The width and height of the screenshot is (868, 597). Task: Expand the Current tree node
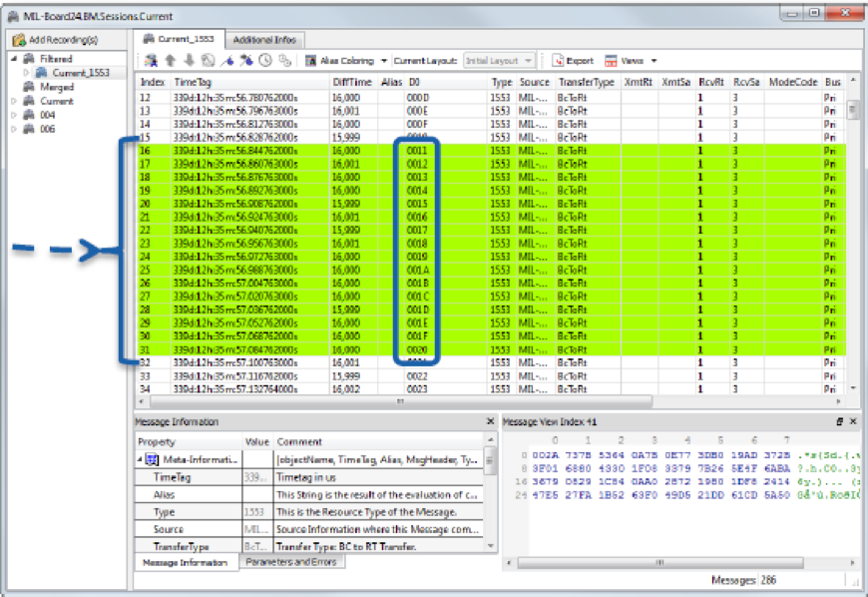14,101
